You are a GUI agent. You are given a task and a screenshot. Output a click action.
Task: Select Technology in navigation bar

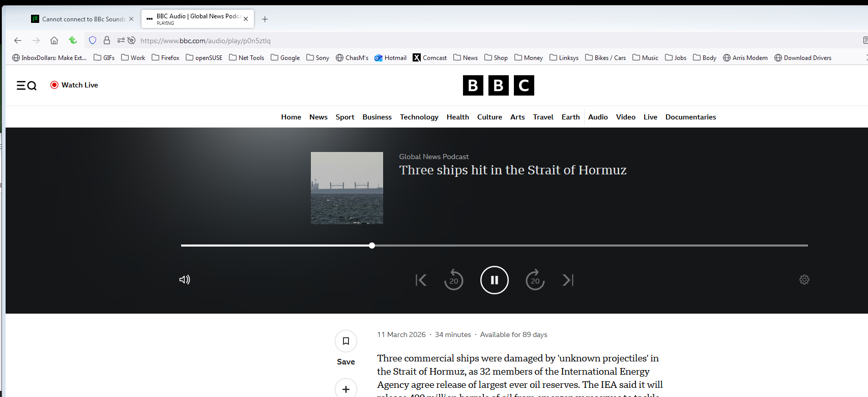click(419, 117)
